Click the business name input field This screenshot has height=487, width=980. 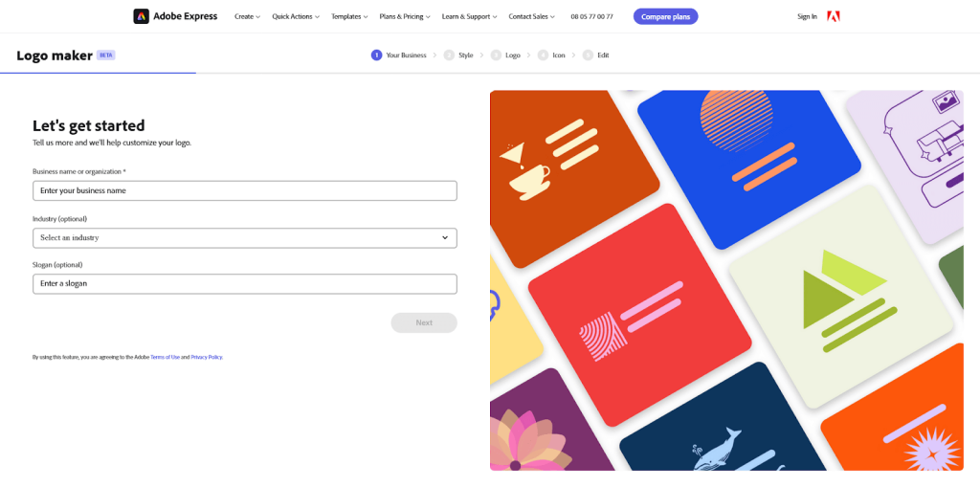(x=244, y=190)
